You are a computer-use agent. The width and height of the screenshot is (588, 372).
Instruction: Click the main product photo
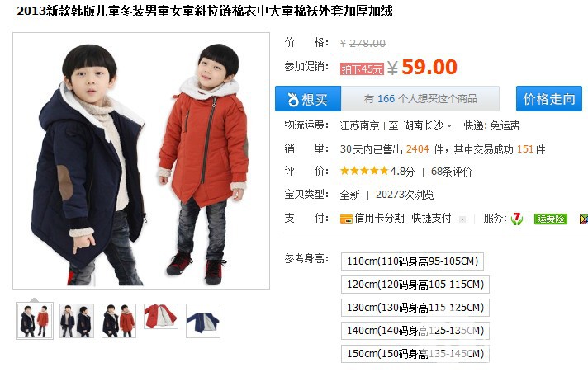[x=141, y=161]
